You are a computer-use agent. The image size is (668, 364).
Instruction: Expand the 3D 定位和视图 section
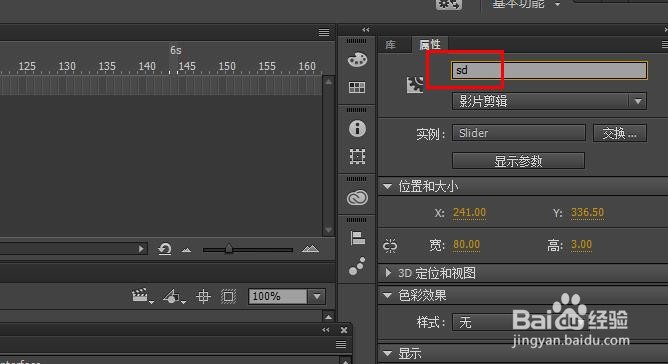(x=388, y=273)
